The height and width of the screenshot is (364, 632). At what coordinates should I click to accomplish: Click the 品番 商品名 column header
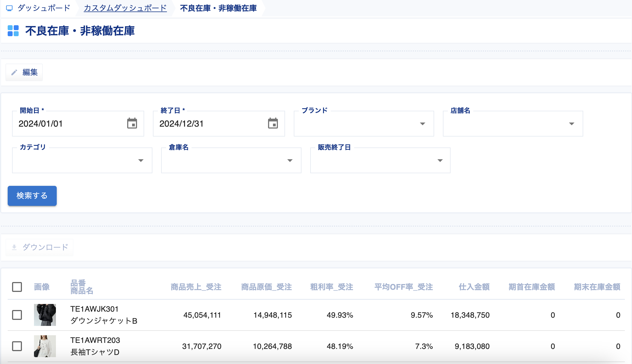[x=82, y=287]
